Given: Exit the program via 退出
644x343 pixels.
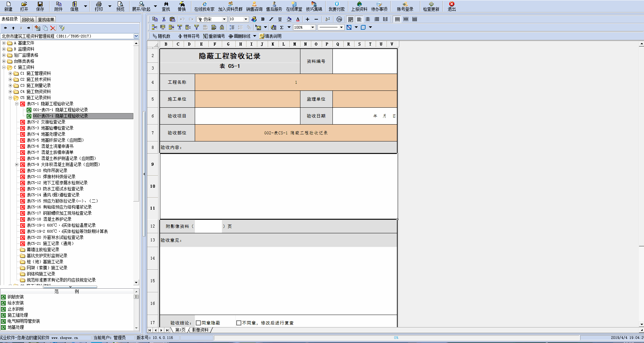Looking at the screenshot, I should tap(451, 6).
